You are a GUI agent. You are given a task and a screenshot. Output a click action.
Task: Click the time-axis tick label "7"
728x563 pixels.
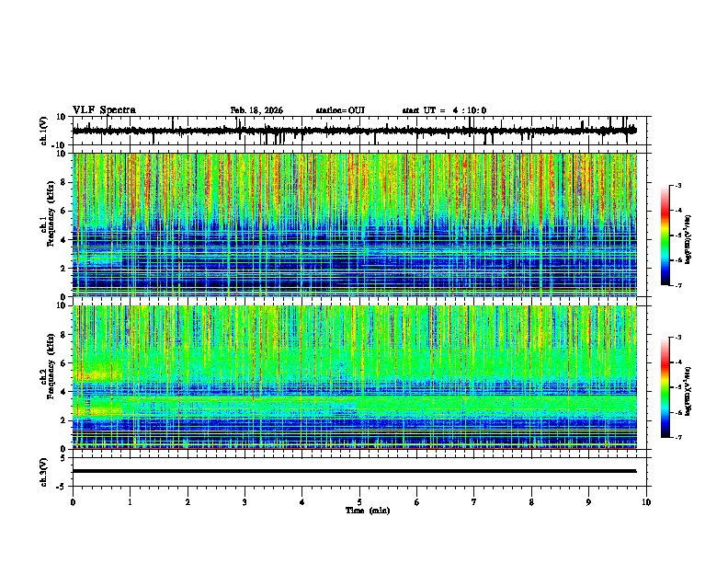coord(474,502)
